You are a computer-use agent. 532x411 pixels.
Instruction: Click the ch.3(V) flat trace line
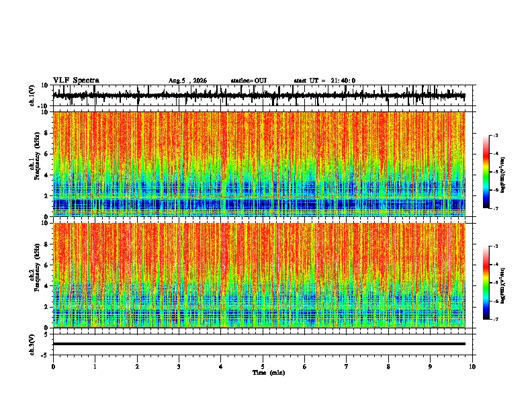point(259,344)
